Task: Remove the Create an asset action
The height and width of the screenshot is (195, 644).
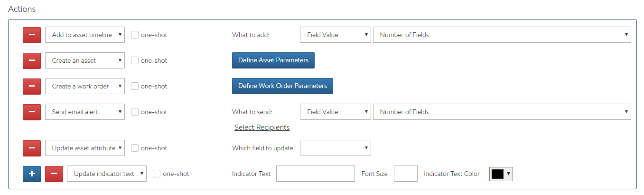Action: coord(32,60)
